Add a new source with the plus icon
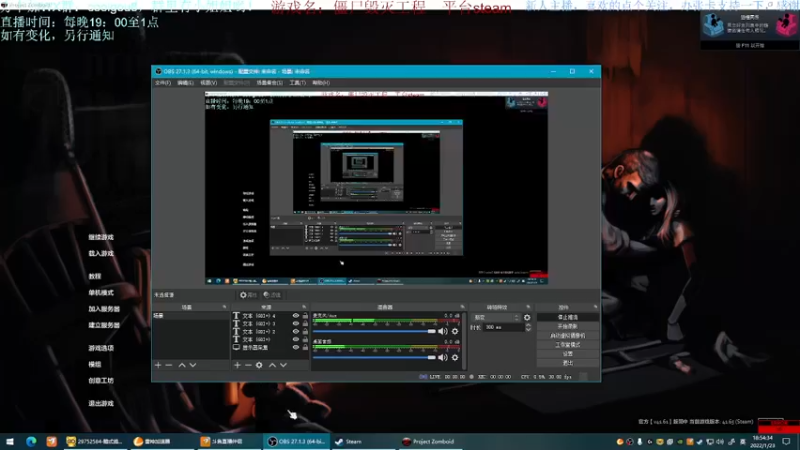 click(x=237, y=365)
